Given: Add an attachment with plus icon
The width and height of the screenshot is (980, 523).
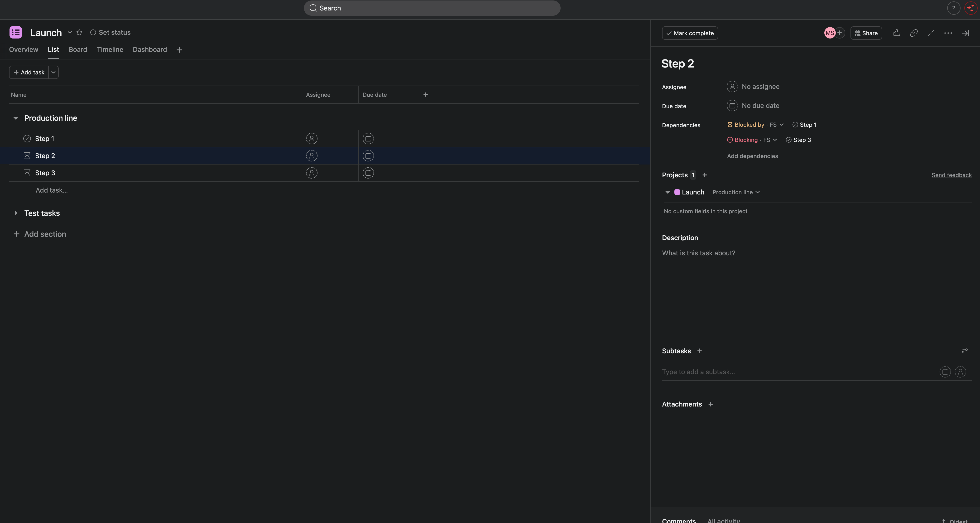Looking at the screenshot, I should pyautogui.click(x=710, y=404).
